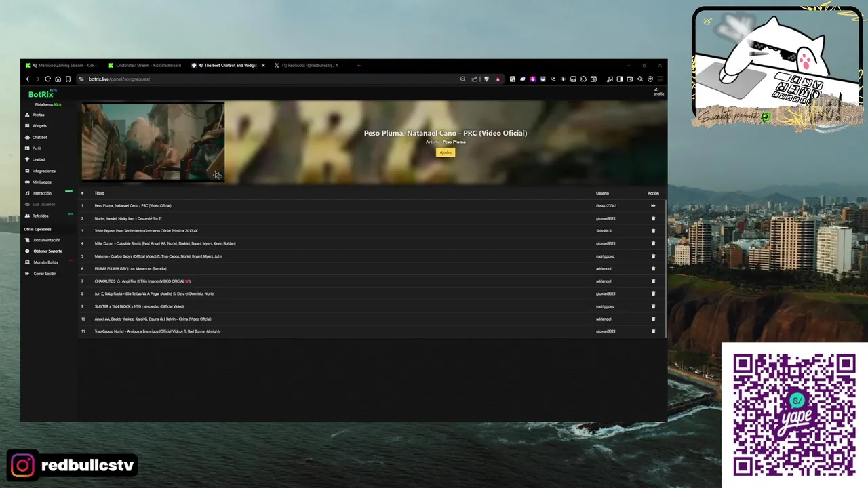868x488 pixels.
Task: Click the song queue vertical scrollbar
Action: click(665, 268)
